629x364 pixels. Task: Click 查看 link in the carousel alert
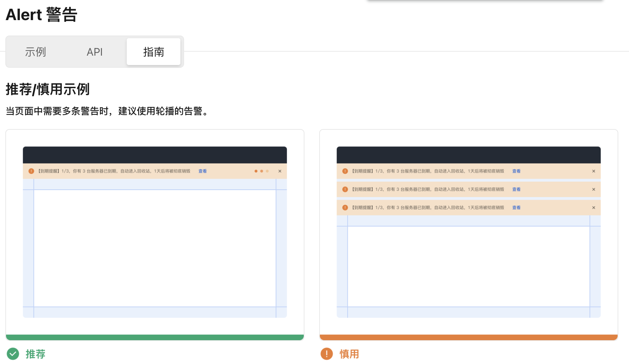[x=203, y=171]
